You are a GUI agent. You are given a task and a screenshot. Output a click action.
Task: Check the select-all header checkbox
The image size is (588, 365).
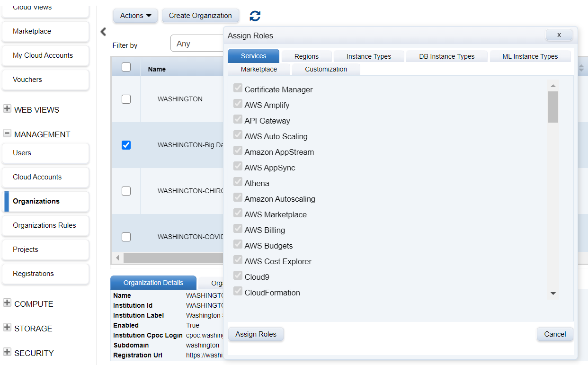point(126,67)
